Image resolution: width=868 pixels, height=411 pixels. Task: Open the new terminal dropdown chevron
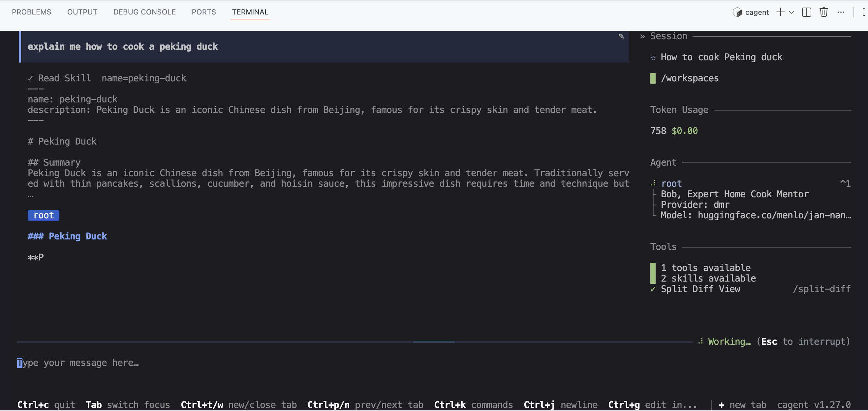[x=791, y=12]
